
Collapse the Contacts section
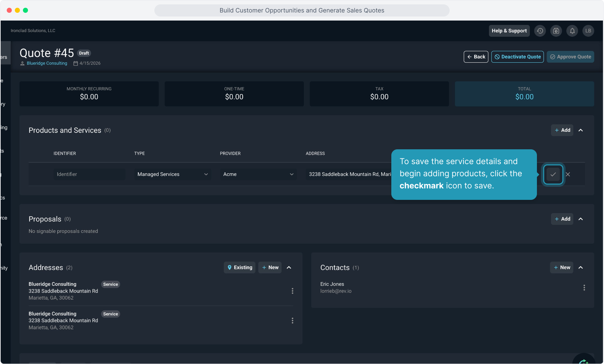click(581, 268)
